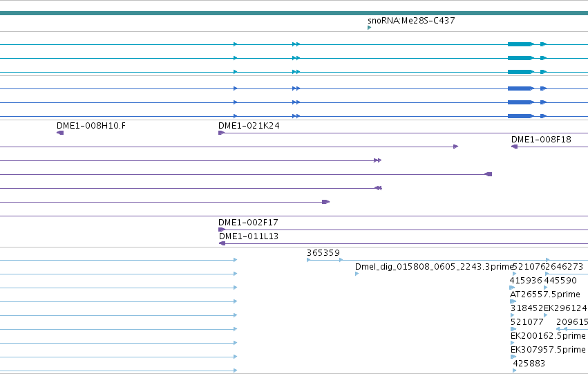Select the 318452 EST label

pos(527,308)
